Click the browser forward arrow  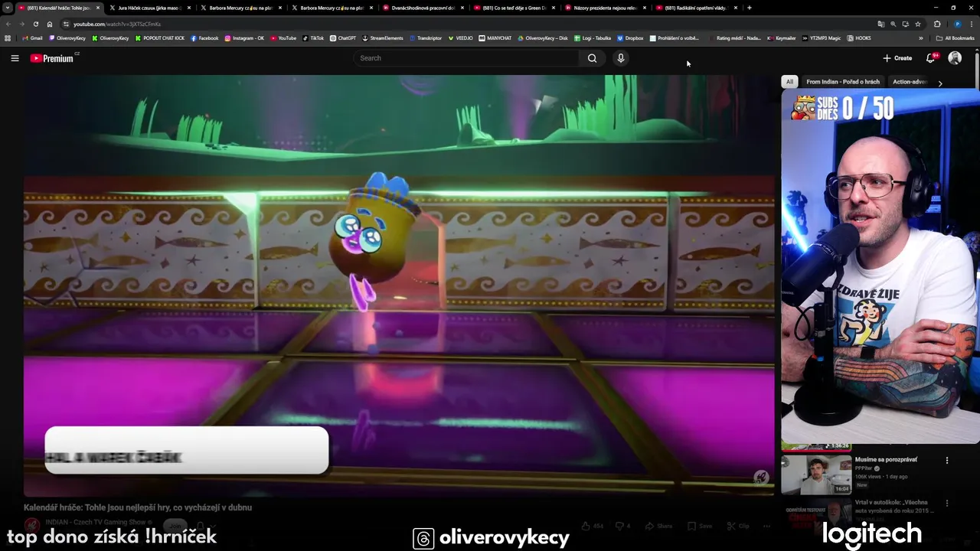coord(22,24)
